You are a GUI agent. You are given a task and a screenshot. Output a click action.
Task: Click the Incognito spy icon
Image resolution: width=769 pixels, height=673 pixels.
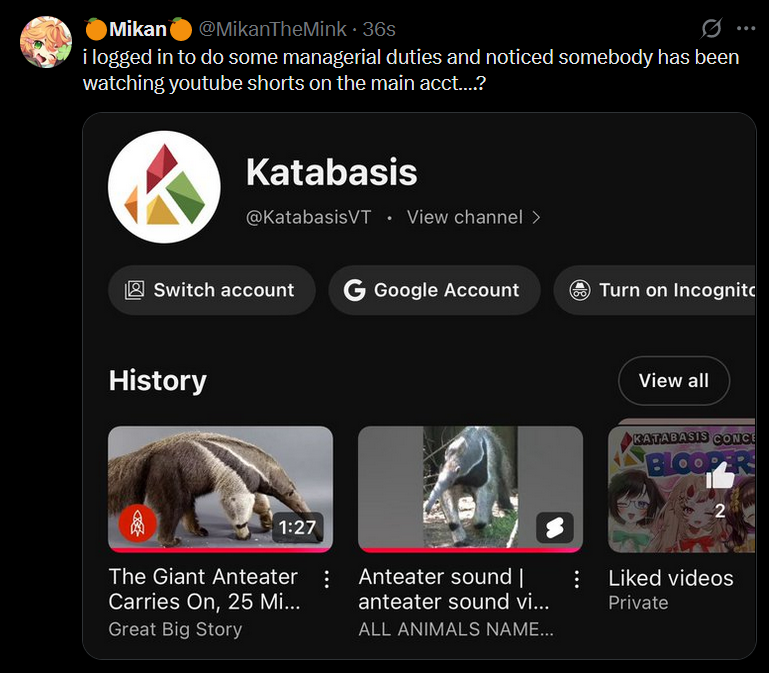point(580,290)
